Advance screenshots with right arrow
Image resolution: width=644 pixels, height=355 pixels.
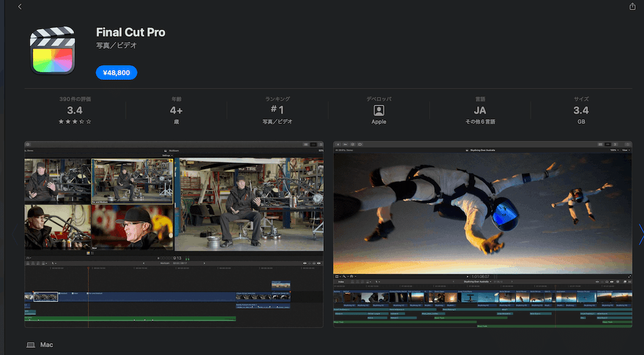click(640, 234)
